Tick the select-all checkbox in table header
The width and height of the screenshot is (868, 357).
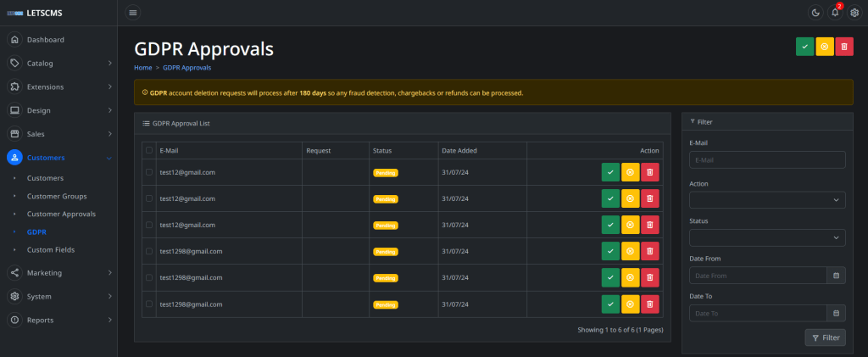pos(149,150)
